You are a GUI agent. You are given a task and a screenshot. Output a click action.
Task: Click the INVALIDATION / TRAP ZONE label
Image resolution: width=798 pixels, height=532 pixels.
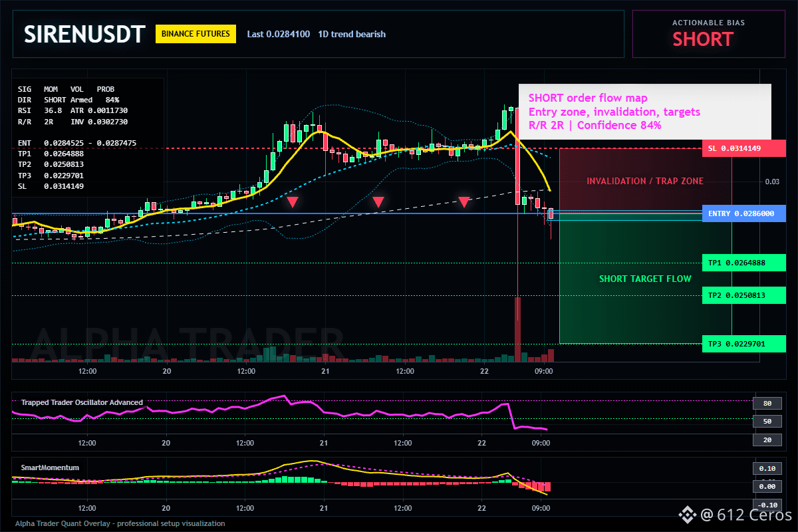point(644,181)
